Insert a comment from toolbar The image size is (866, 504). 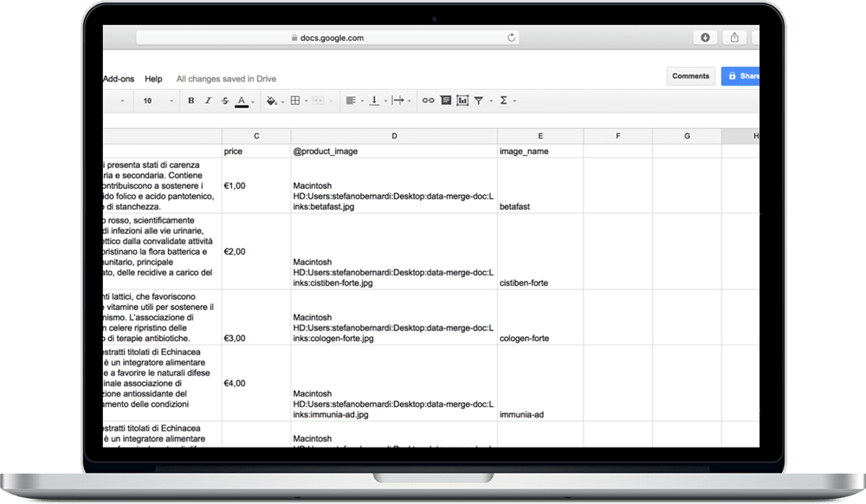pyautogui.click(x=446, y=100)
